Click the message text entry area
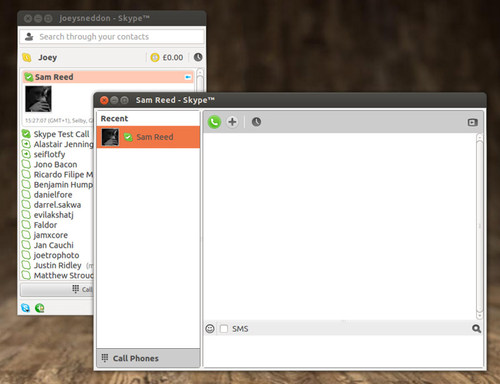 (x=343, y=351)
